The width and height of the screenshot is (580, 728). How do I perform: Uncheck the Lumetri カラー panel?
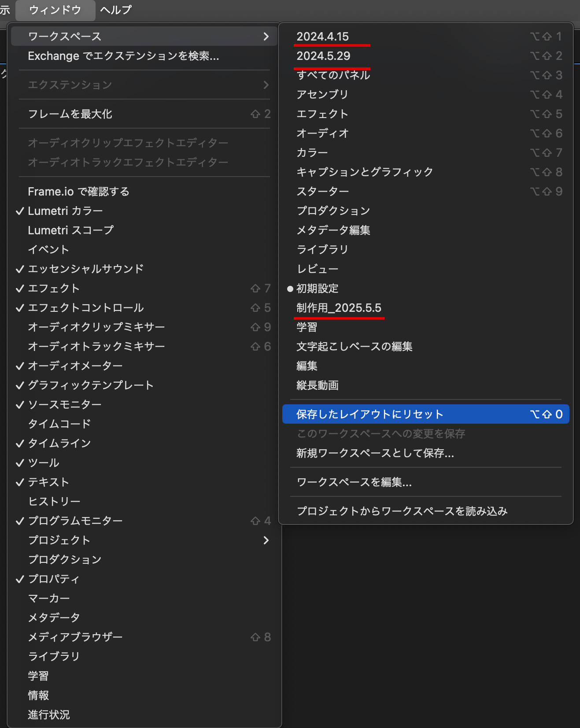[65, 211]
